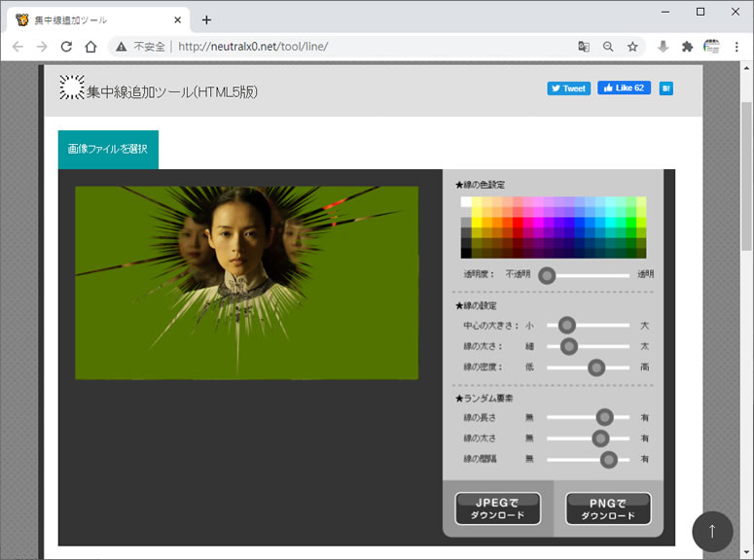754x560 pixels.
Task: Open a new browser tab
Action: (x=206, y=19)
